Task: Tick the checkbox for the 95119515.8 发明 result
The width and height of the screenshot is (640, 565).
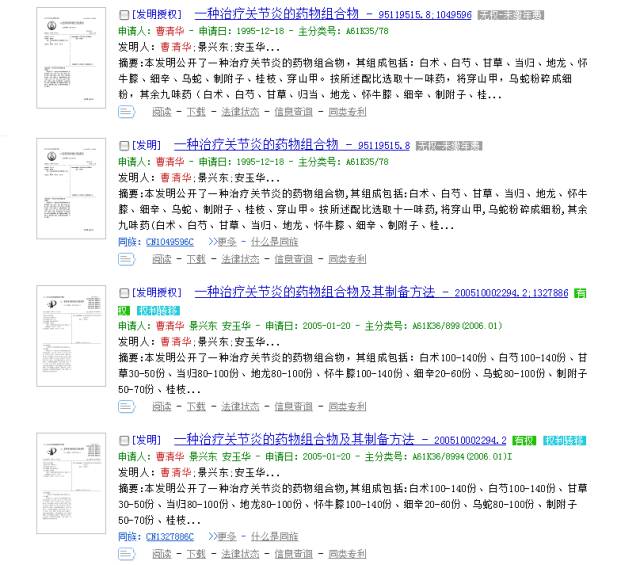Action: 123,147
